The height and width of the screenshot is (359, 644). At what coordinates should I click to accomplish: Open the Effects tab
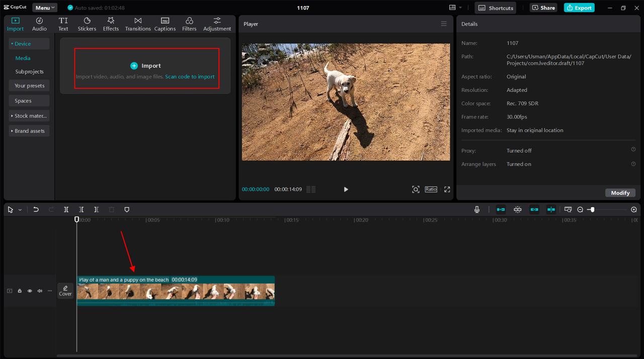point(111,24)
